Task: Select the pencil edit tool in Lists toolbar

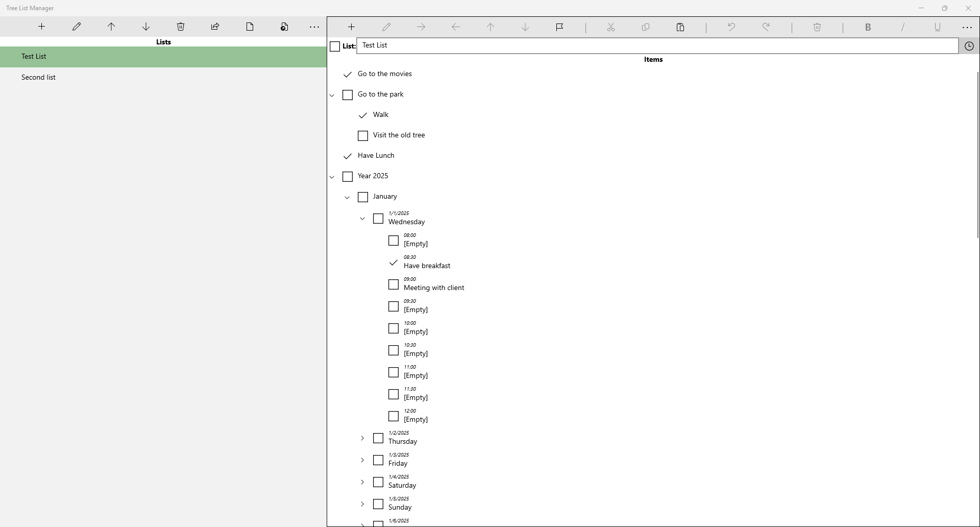Action: (x=77, y=27)
